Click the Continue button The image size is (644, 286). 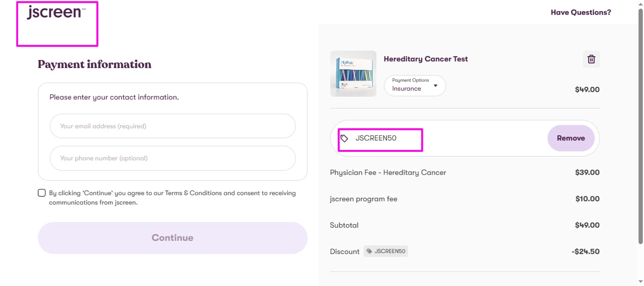tap(173, 238)
